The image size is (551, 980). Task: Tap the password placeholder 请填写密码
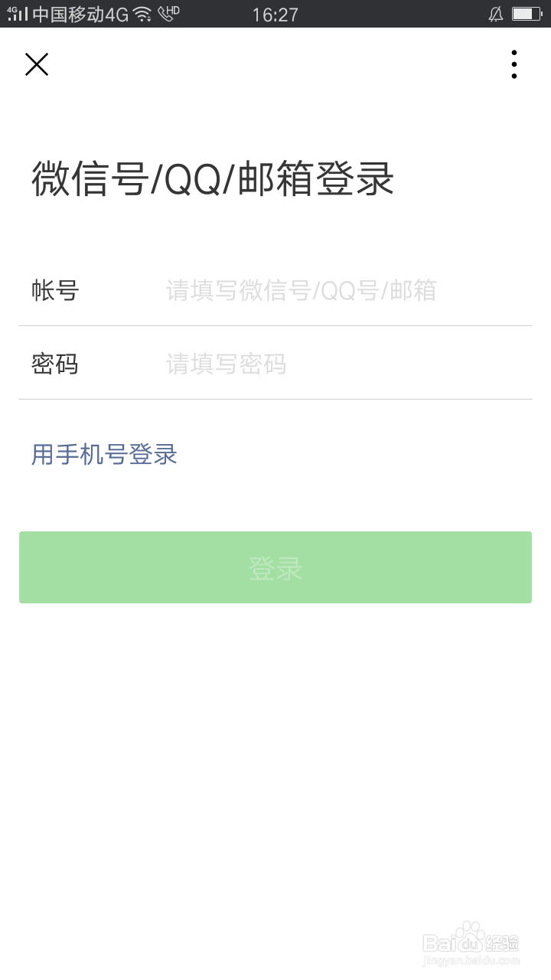pyautogui.click(x=225, y=364)
